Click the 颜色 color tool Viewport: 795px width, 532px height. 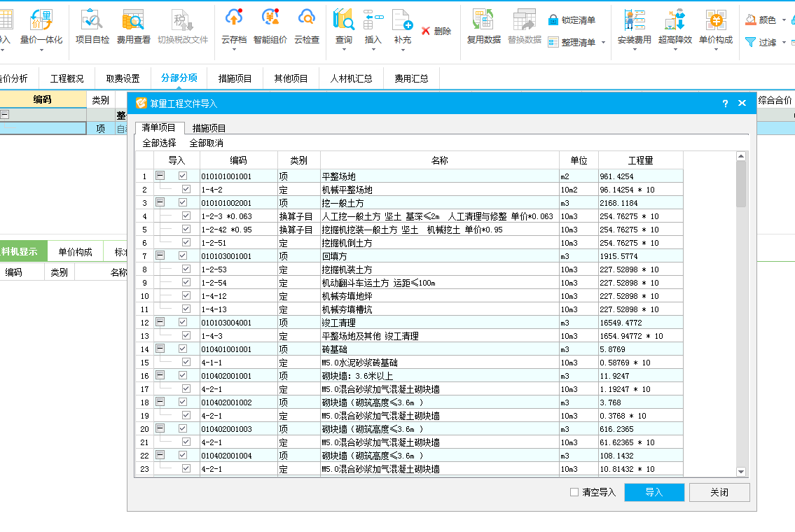point(761,20)
